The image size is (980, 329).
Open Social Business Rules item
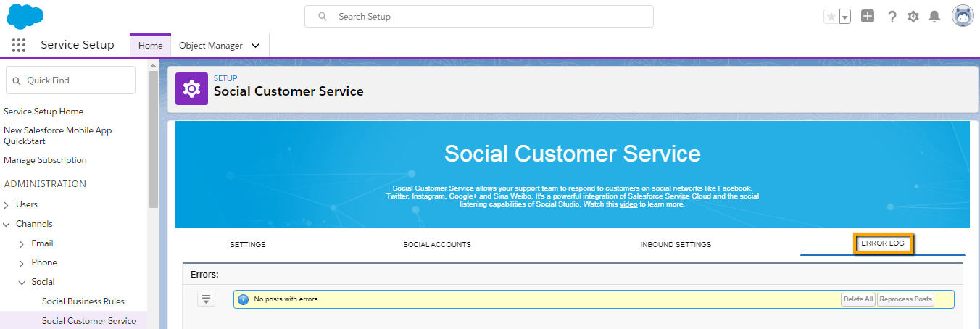coord(83,301)
